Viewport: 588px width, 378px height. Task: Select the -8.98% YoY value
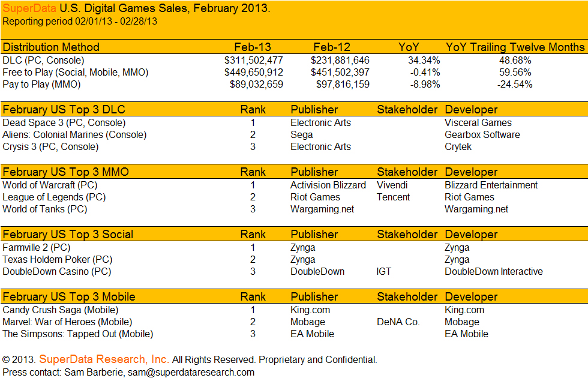click(425, 85)
